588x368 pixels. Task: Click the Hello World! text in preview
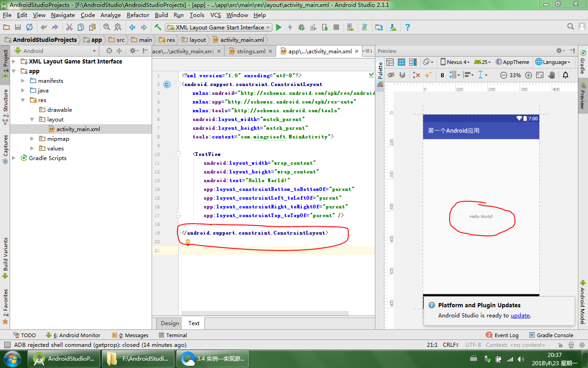tap(481, 217)
